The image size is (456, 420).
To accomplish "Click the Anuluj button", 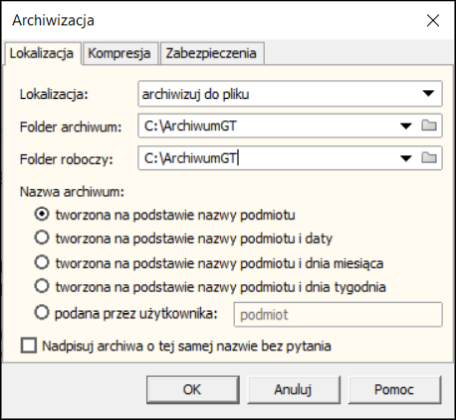I will click(x=293, y=389).
